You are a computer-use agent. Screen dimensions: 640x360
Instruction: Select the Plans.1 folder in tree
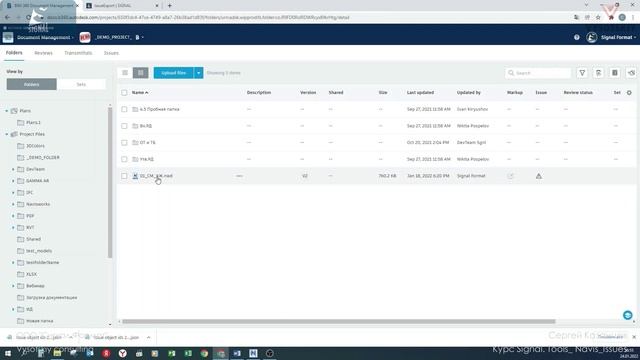click(33, 122)
